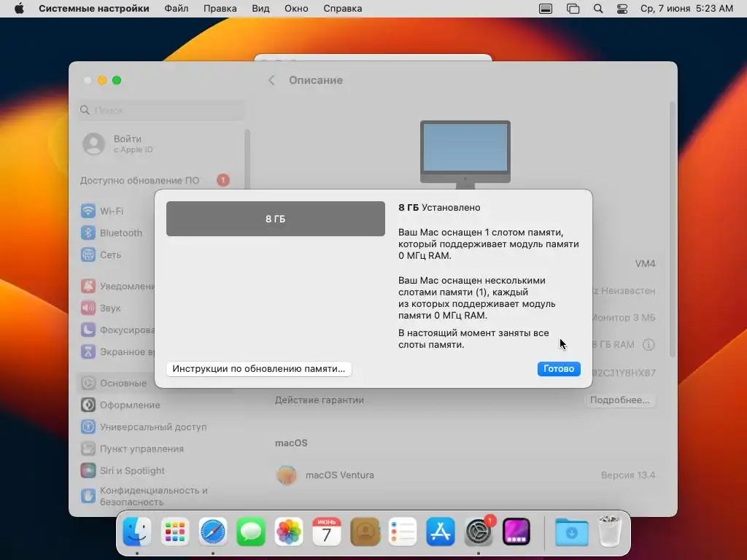Select Экранное время icon in sidebar

[88, 352]
